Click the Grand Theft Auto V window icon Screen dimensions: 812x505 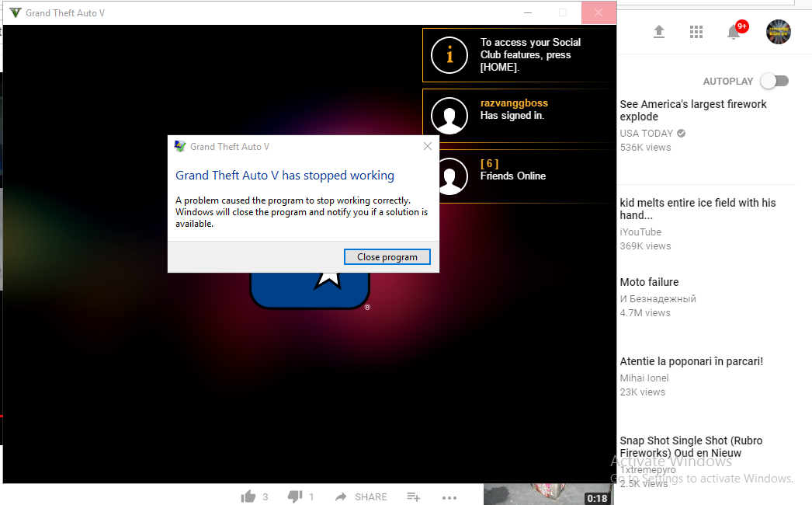tap(16, 12)
